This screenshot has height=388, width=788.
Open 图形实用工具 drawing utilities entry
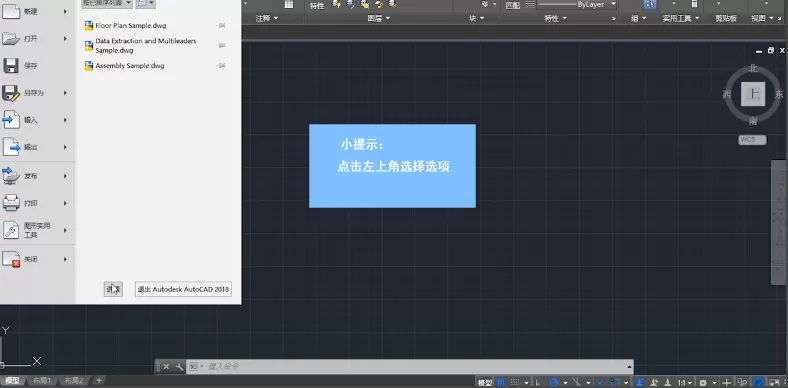[x=36, y=230]
